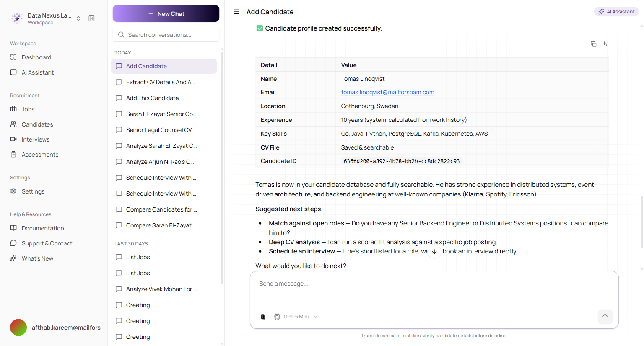Click the copy table icon
This screenshot has height=346, width=644.
[593, 44]
